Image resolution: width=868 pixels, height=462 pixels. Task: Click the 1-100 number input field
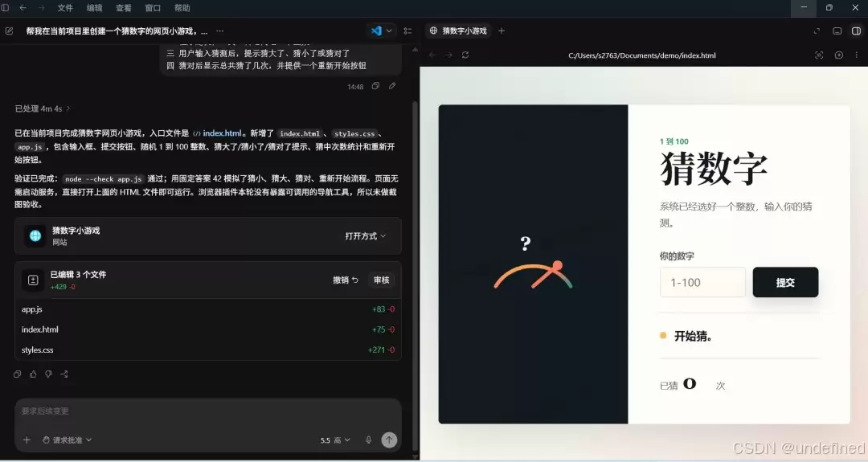702,282
